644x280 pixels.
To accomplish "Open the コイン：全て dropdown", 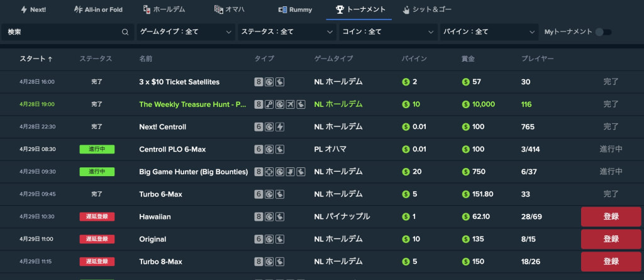I will 387,32.
